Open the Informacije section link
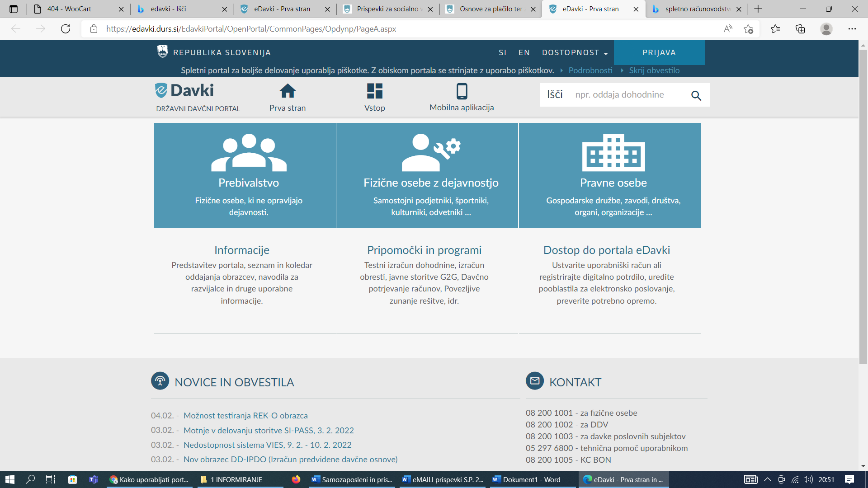Viewport: 868px width, 488px height. [x=242, y=250]
